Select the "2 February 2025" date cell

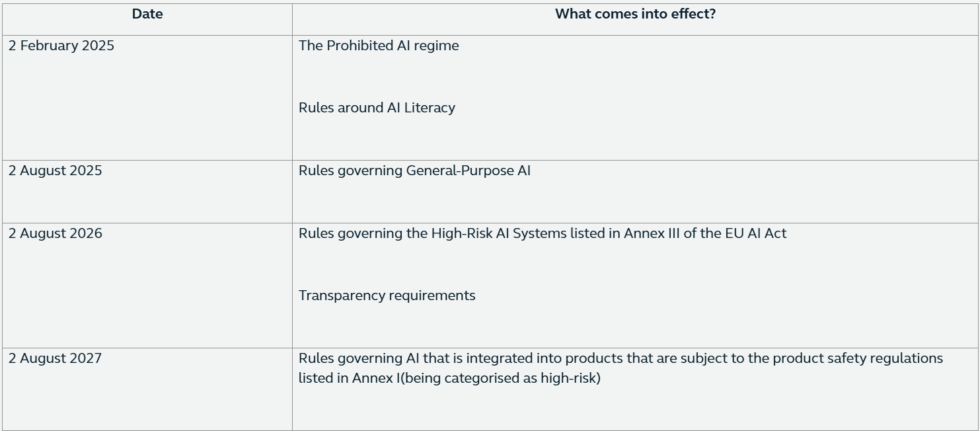[61, 46]
